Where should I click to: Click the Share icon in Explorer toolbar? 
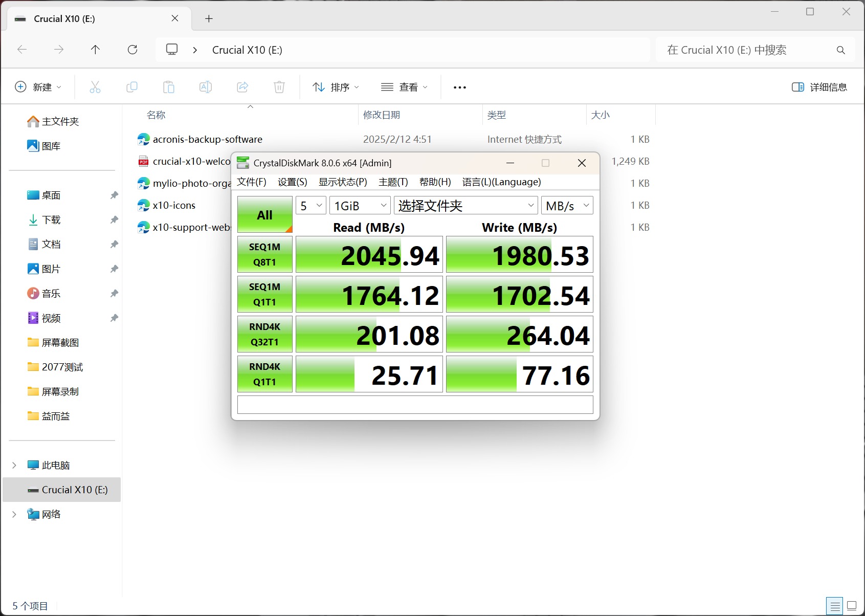(242, 87)
